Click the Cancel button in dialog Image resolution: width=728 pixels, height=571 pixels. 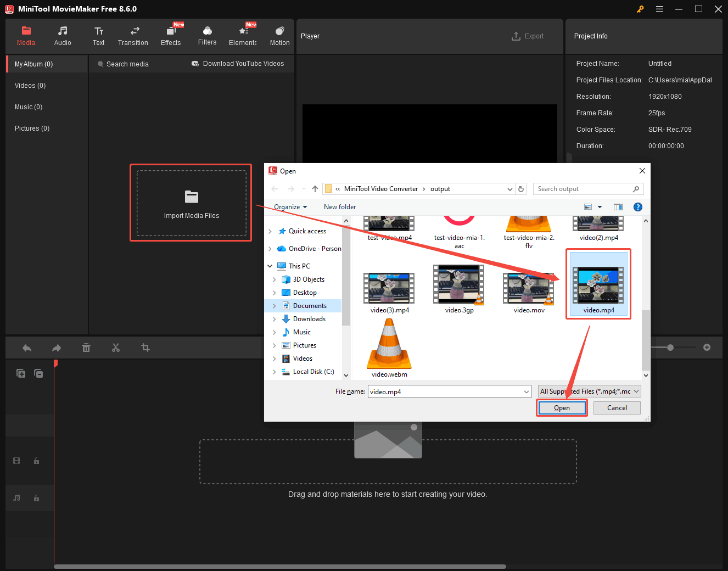pyautogui.click(x=617, y=408)
